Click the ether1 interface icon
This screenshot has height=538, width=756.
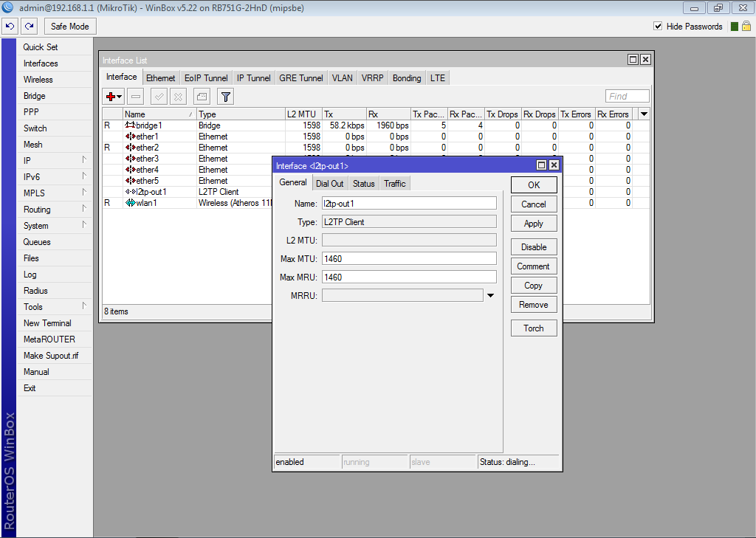[x=130, y=137]
